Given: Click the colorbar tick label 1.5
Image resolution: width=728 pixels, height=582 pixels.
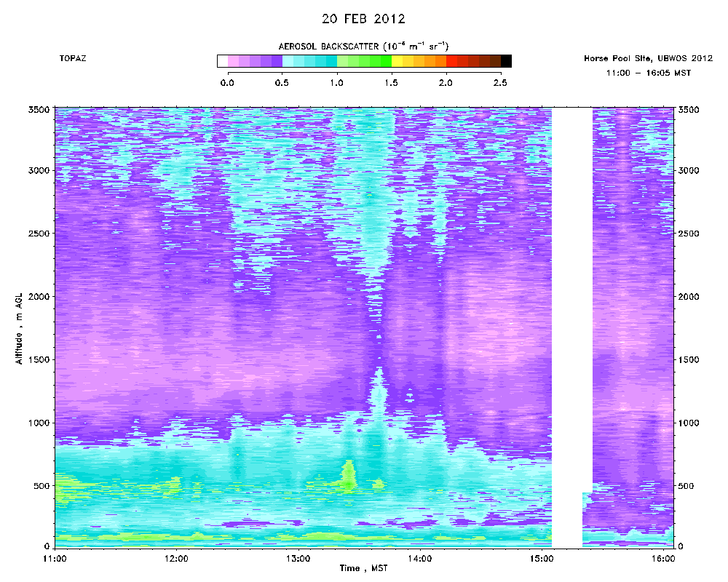Looking at the screenshot, I should point(392,83).
